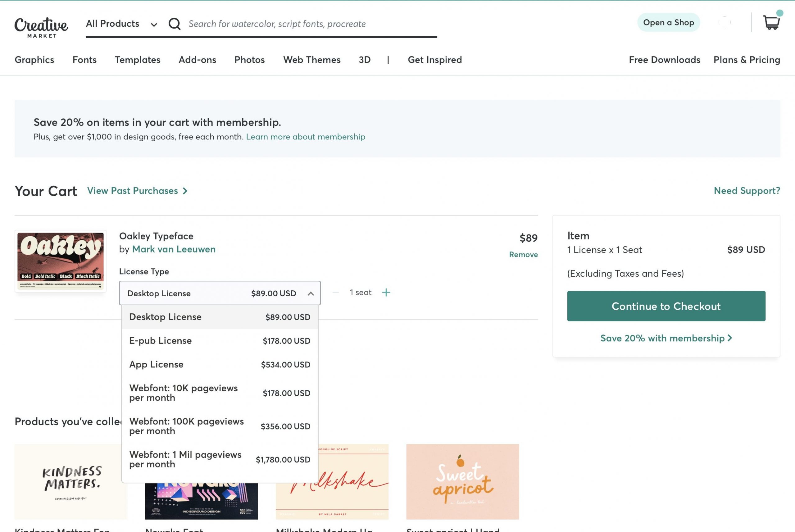Go to Get Inspired
Viewport: 795px width, 532px height.
[x=435, y=60]
